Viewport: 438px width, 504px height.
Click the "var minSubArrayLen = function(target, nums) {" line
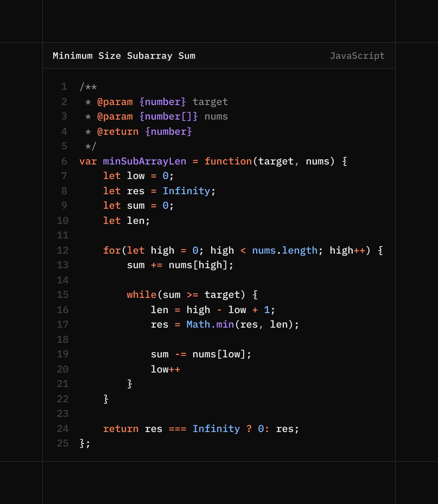[213, 161]
